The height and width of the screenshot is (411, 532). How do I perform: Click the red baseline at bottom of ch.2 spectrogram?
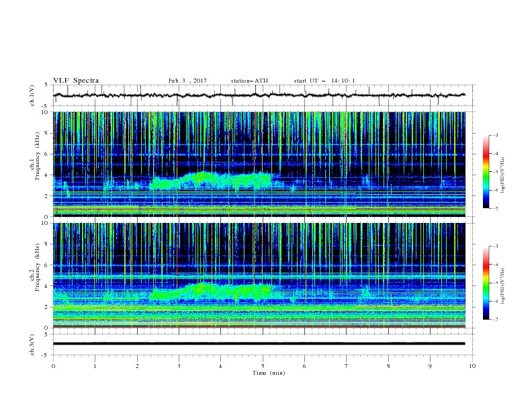[x=259, y=327]
